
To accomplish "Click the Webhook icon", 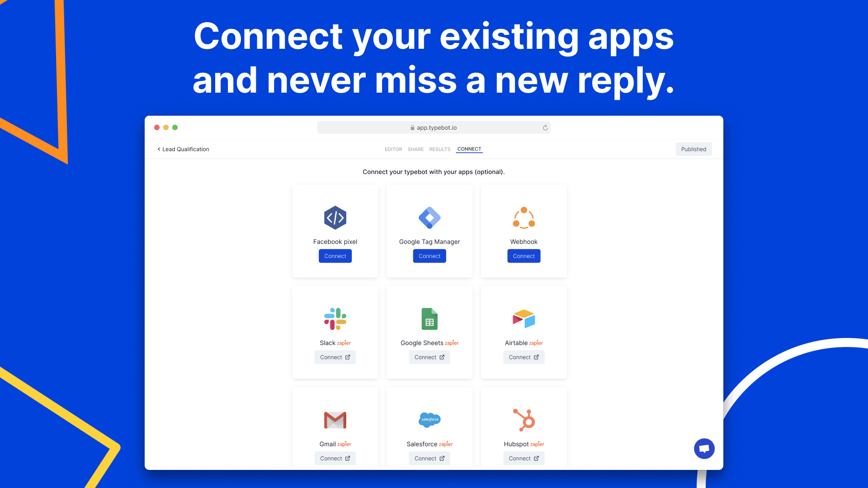I will (x=524, y=217).
